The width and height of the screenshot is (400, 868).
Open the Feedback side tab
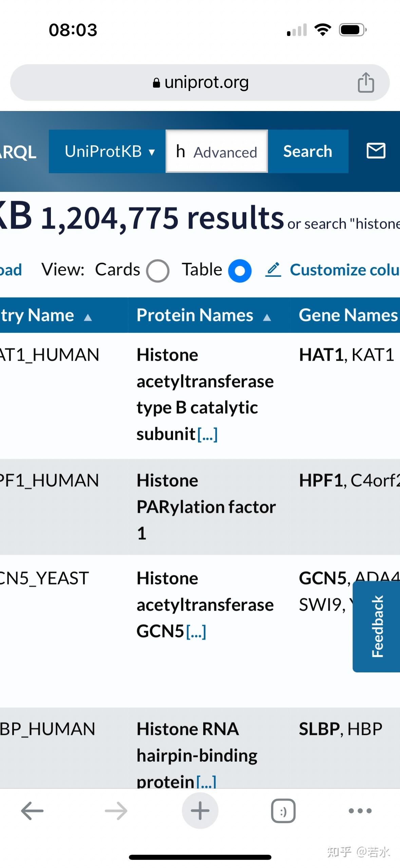point(377,626)
